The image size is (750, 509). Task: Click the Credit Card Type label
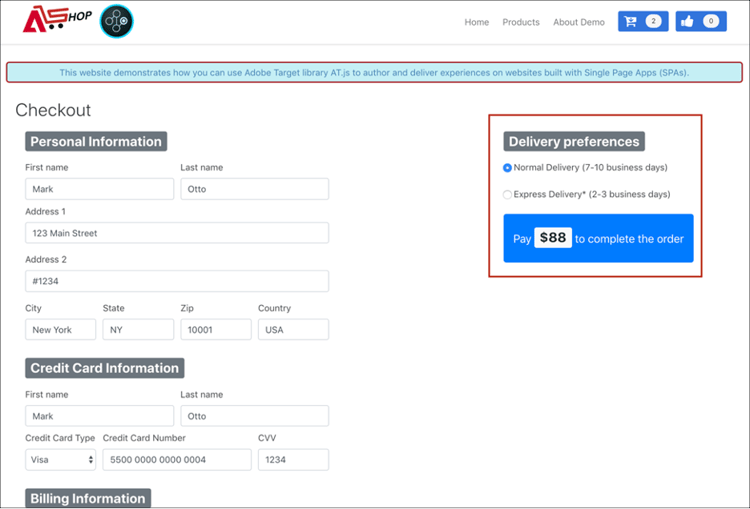point(60,438)
